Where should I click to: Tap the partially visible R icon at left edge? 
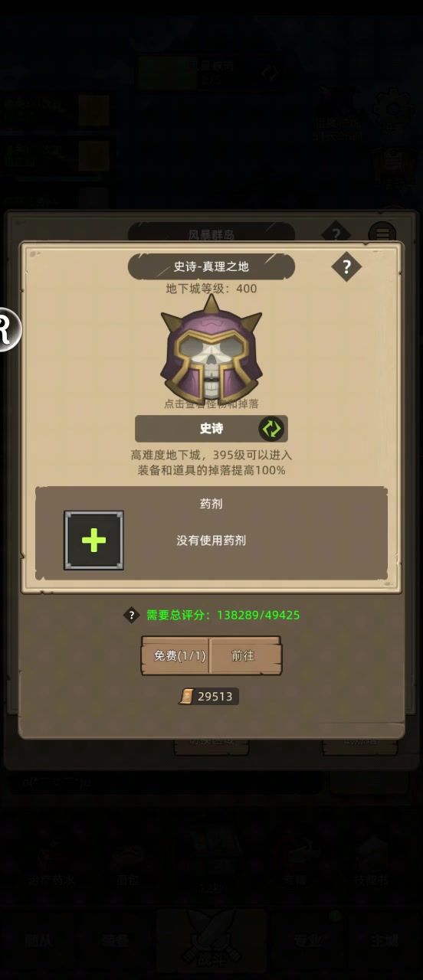point(8,329)
